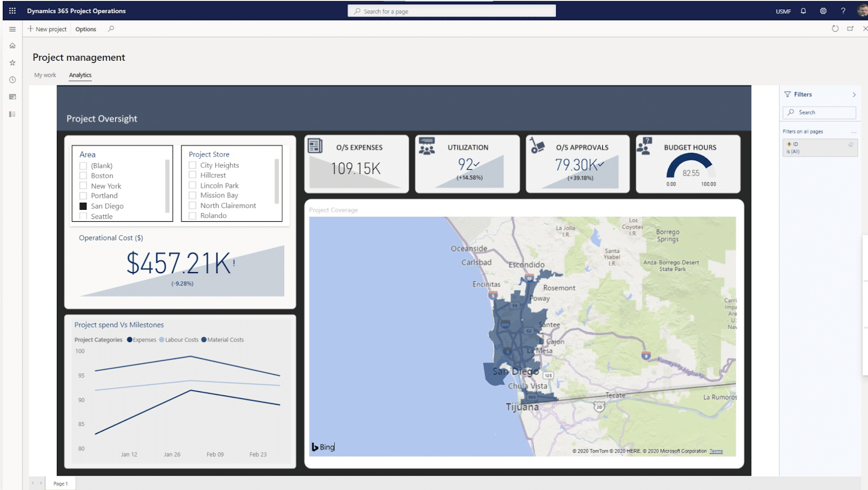This screenshot has width=868, height=490.
Task: Select Material Costs legend color dot
Action: pyautogui.click(x=204, y=340)
